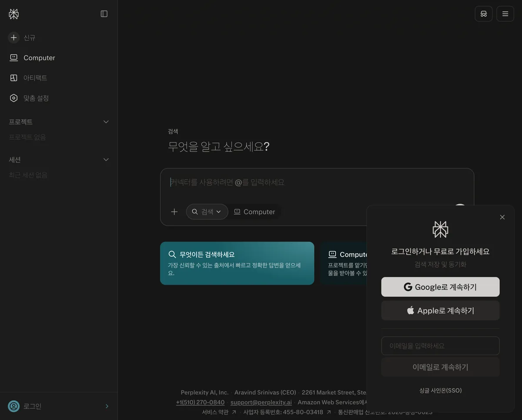Open the 검색 mode dropdown
Viewport: 522px width, 420px height.
pos(207,212)
